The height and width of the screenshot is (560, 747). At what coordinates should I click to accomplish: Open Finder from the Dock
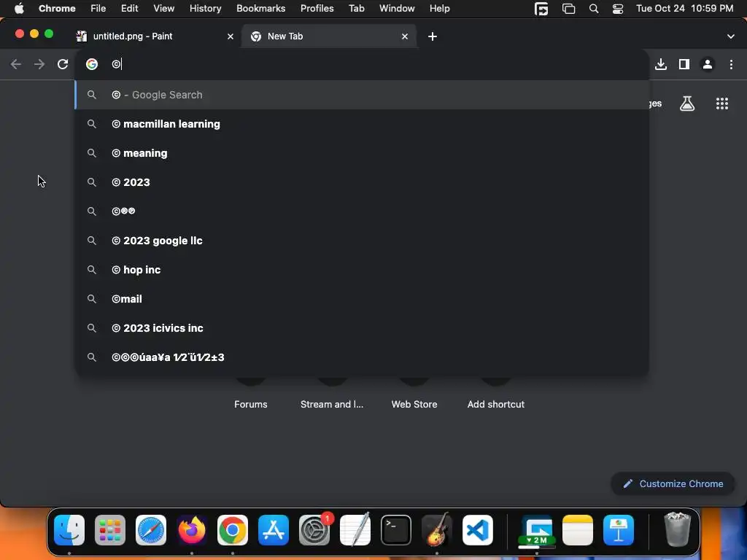click(x=69, y=530)
